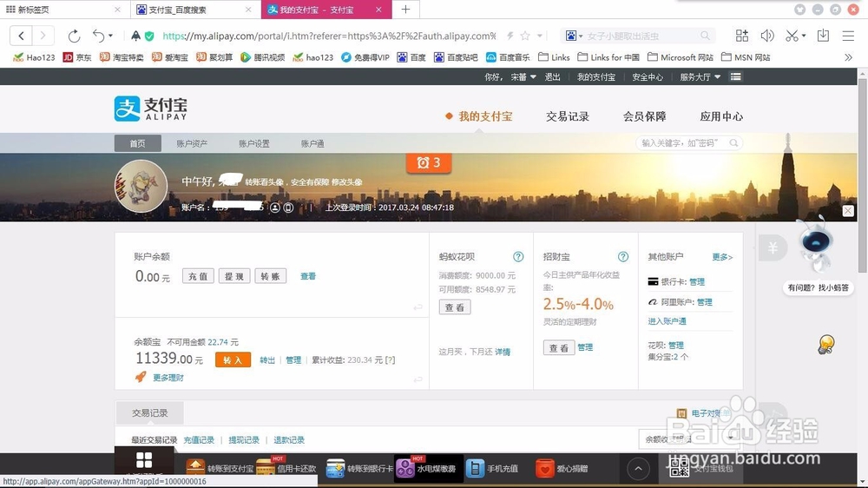868x488 pixels.
Task: Click the rocket icon for more wealth products
Action: (141, 377)
